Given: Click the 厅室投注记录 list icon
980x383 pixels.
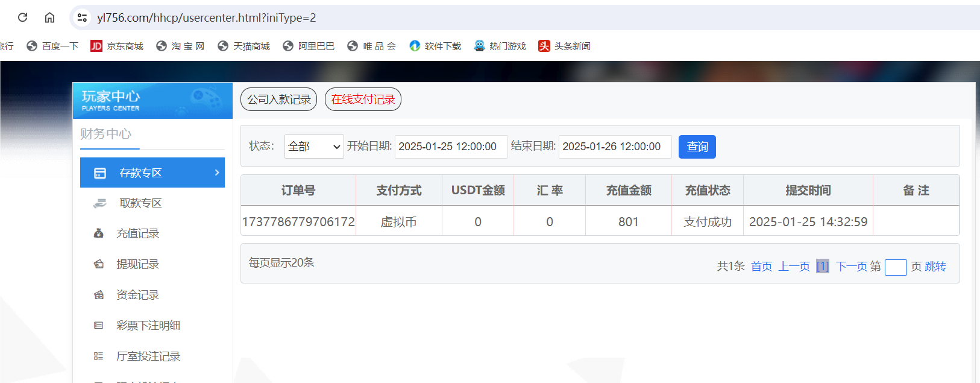Looking at the screenshot, I should (x=99, y=356).
